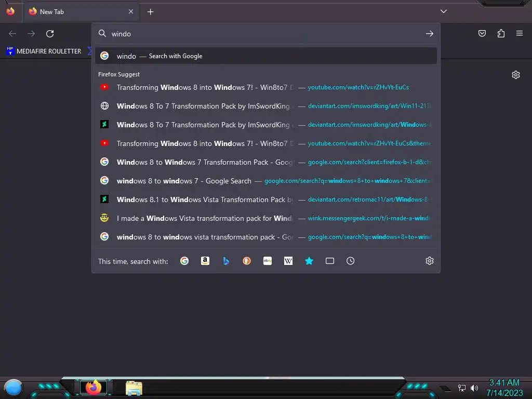Open windows 8 to windows 7 - Google Search result

266,181
